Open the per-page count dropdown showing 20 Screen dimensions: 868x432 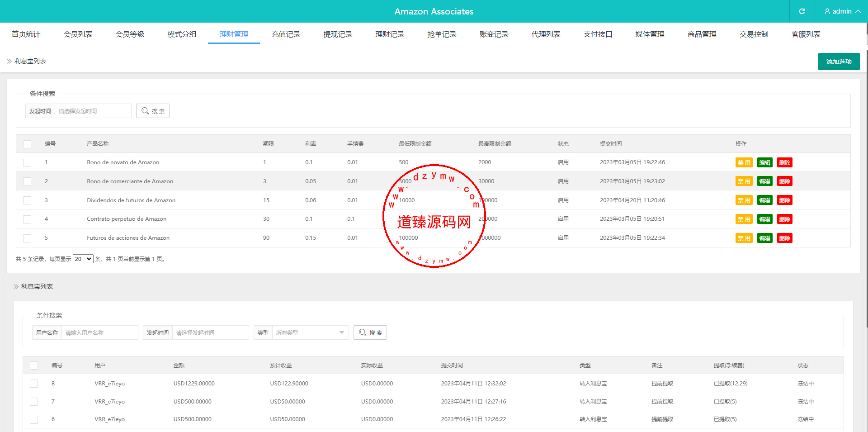click(83, 259)
